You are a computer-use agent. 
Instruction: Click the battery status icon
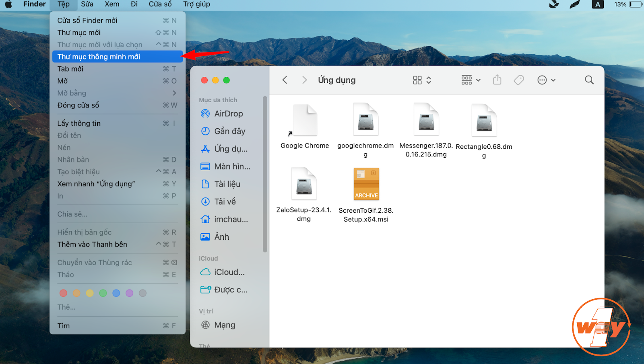pos(636,4)
